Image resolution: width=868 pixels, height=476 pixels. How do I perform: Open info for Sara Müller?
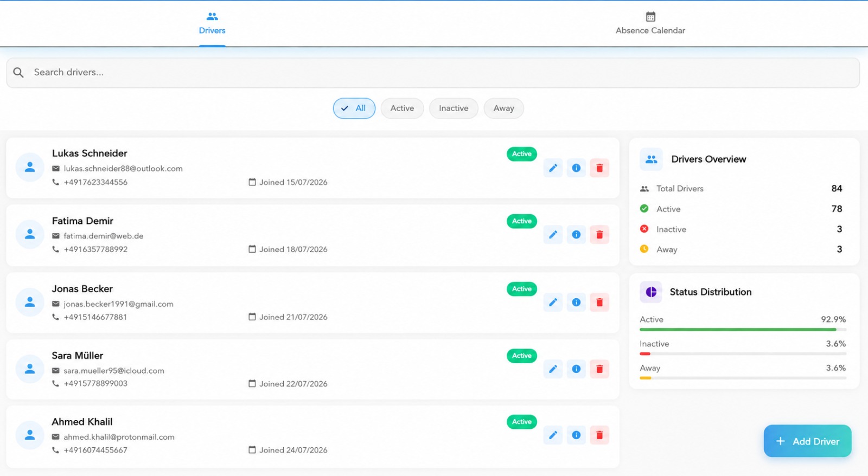(x=576, y=369)
